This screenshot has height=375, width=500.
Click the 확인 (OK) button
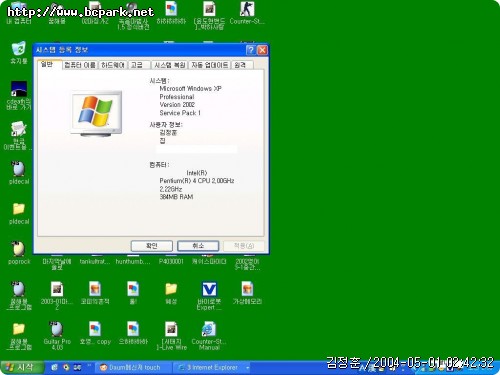pos(152,246)
